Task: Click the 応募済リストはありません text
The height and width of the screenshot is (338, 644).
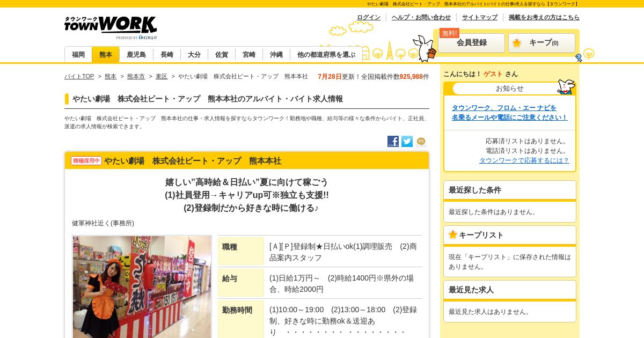Action: [x=527, y=141]
